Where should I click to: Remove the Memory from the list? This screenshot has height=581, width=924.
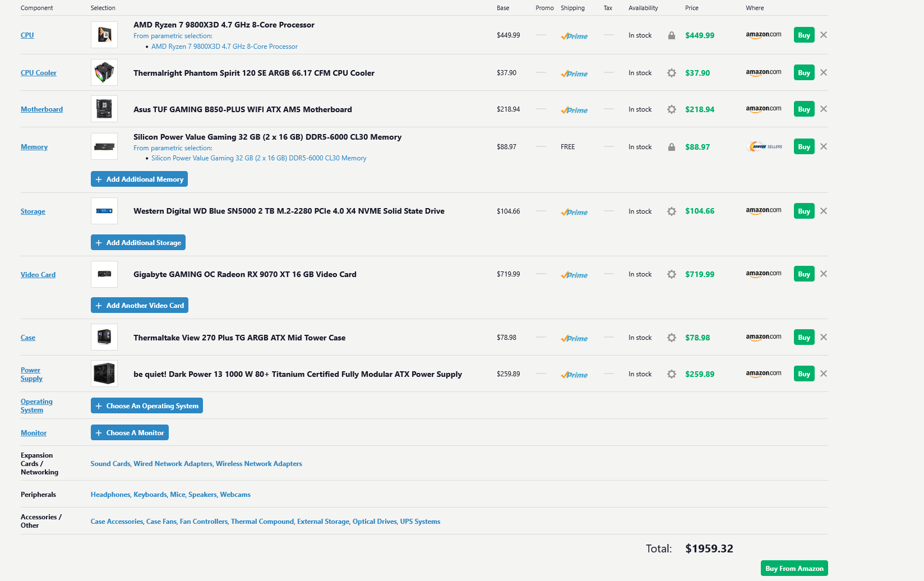[824, 146]
